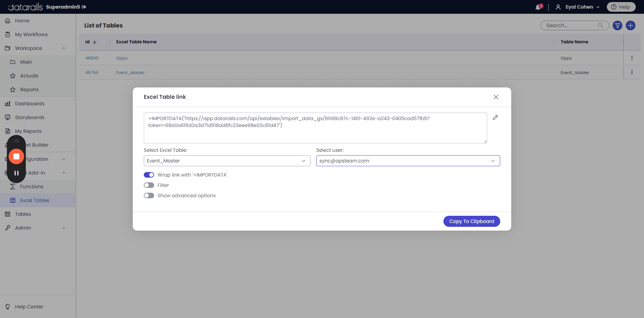Open the Eyal Cohen user menu
The height and width of the screenshot is (318, 644).
click(x=578, y=7)
